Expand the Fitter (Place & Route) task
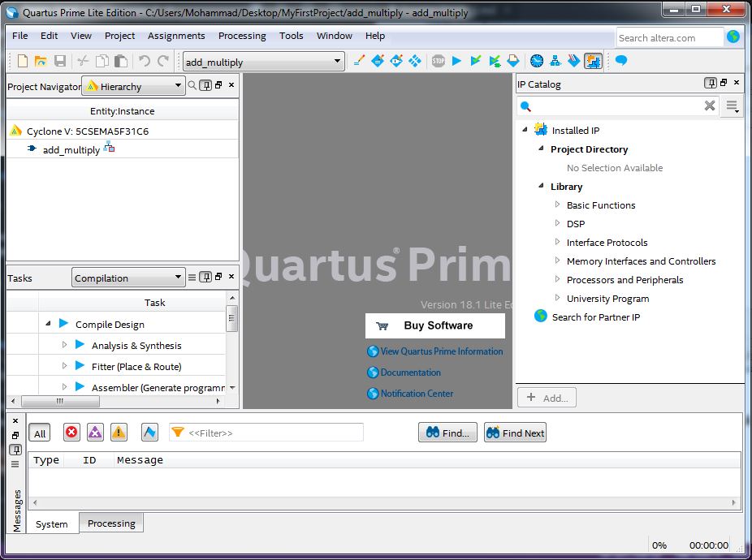Image resolution: width=752 pixels, height=560 pixels. tap(64, 366)
